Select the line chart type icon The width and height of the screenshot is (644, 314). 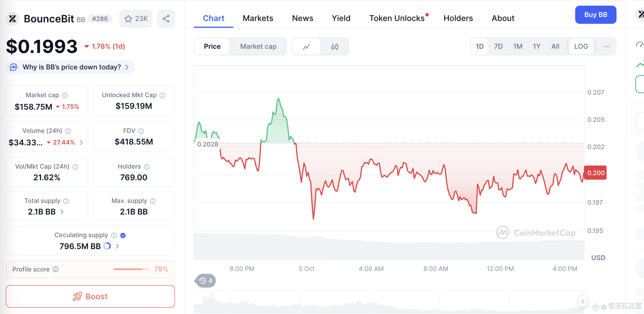coord(306,46)
